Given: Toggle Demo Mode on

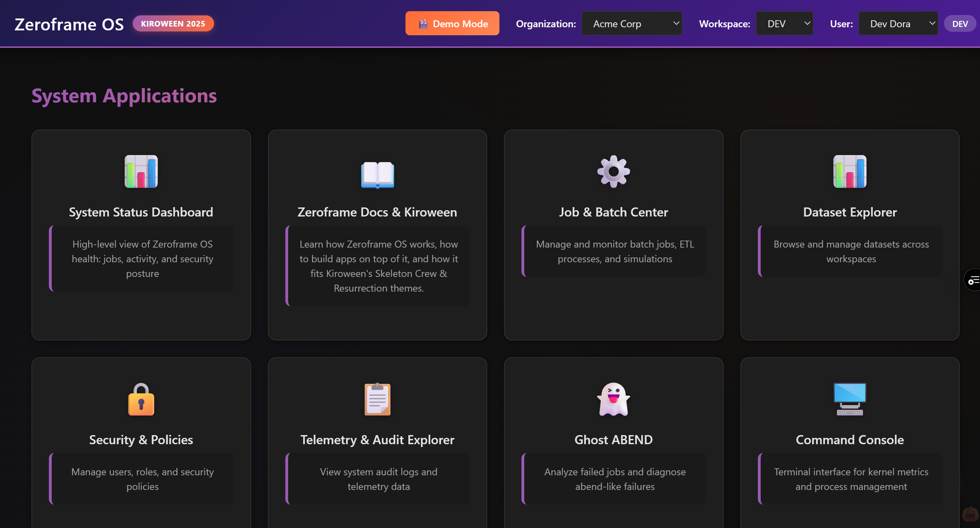Looking at the screenshot, I should 452,24.
